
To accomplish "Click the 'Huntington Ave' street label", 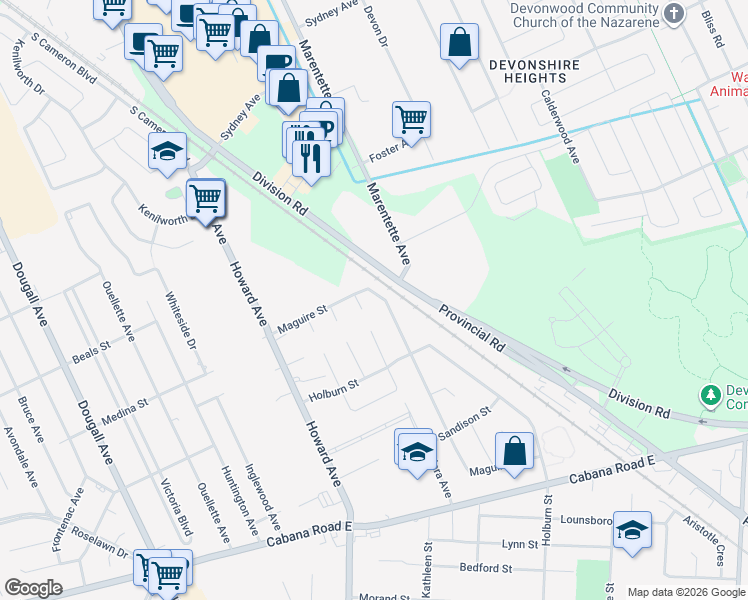I will pyautogui.click(x=239, y=501).
